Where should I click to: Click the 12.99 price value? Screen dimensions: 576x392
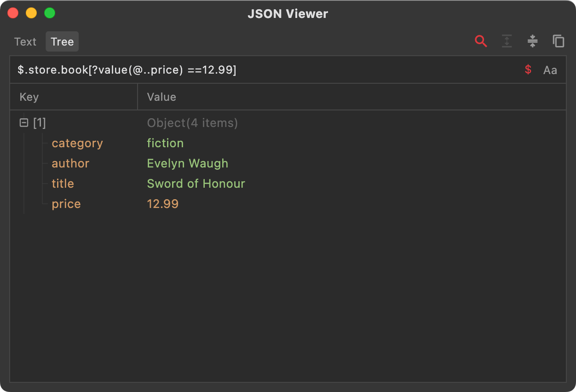click(162, 204)
